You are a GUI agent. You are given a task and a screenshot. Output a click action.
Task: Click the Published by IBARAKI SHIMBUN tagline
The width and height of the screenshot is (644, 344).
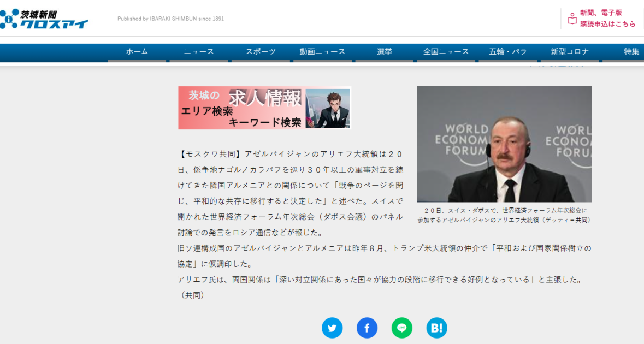tap(170, 19)
